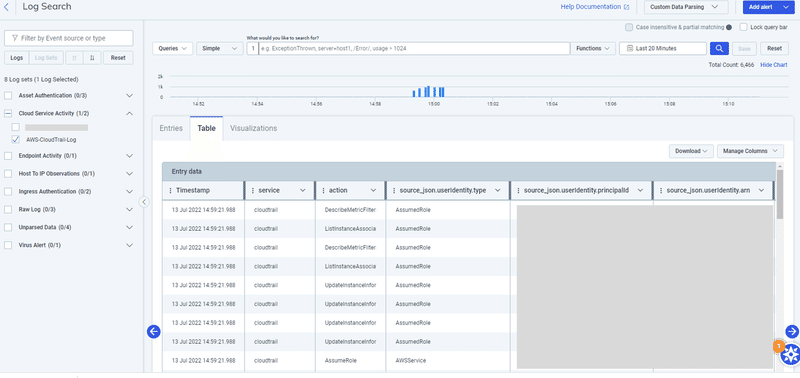Check the Asset Authentication log set
800x378 pixels.
point(8,95)
